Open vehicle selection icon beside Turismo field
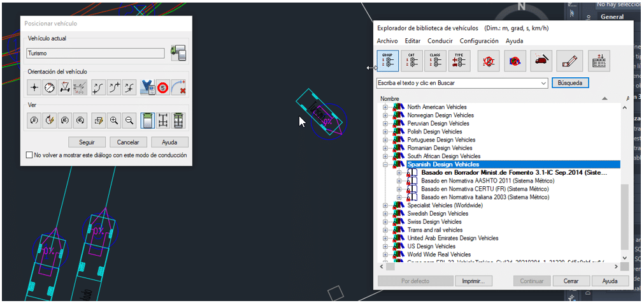644x303 pixels. click(178, 54)
